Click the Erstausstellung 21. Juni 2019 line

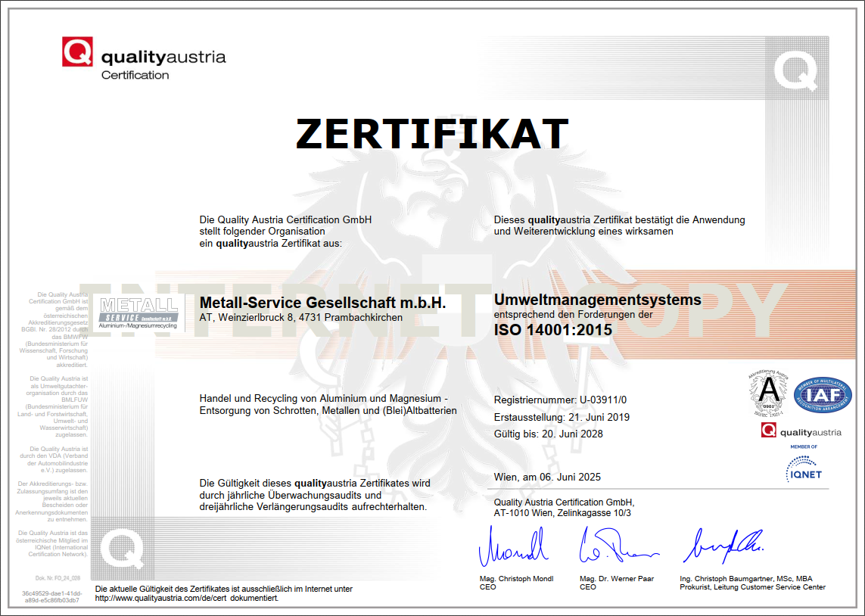click(x=562, y=417)
